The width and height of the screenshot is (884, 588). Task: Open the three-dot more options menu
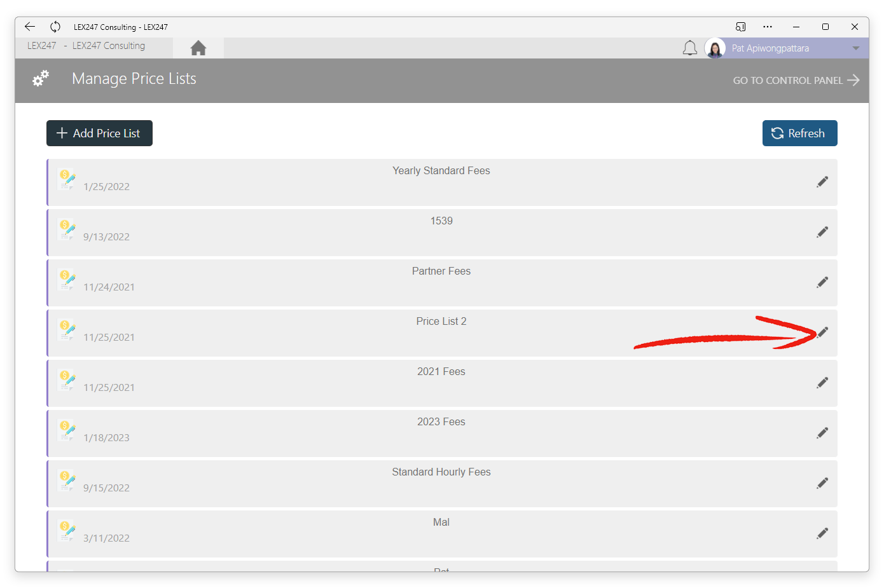pyautogui.click(x=768, y=27)
